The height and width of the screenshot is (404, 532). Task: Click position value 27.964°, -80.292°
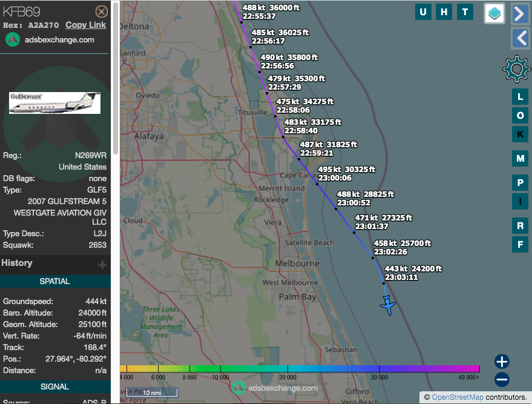pos(76,359)
